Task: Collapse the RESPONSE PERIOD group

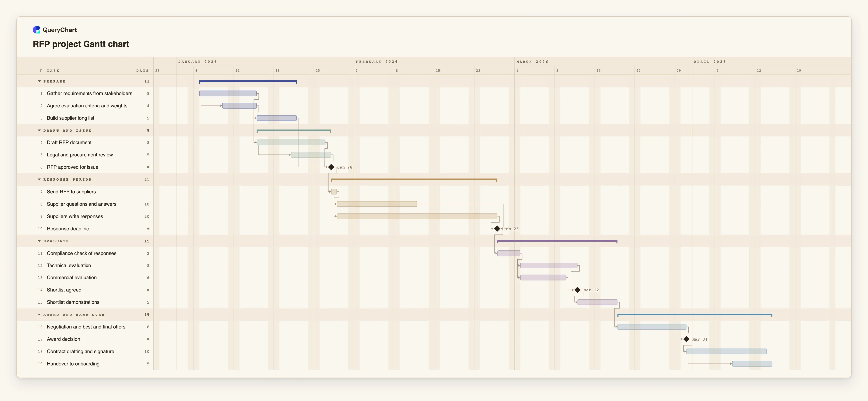Action: coord(39,179)
